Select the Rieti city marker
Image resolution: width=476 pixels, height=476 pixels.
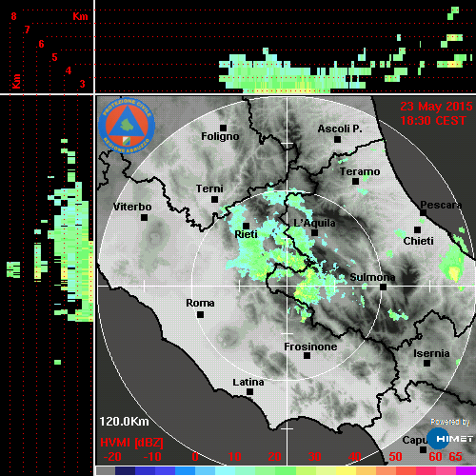coord(246,226)
